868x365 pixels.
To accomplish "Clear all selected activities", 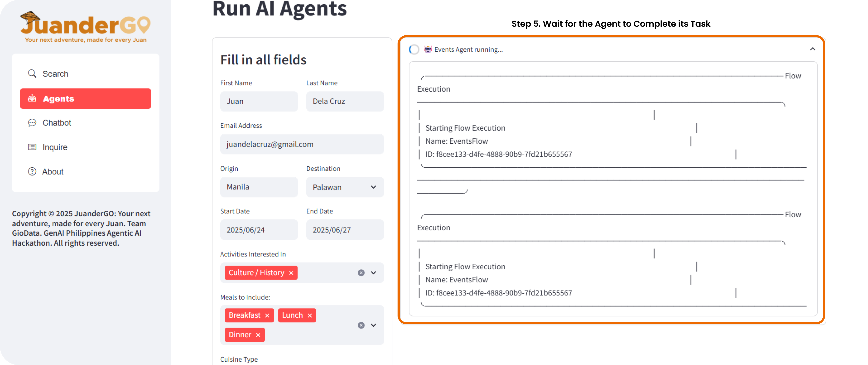I will point(361,273).
